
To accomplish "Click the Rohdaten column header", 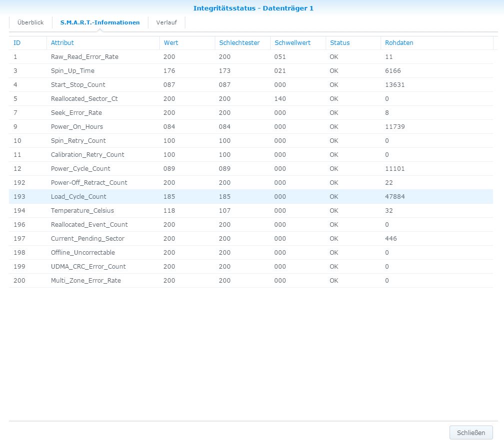I will coord(437,43).
